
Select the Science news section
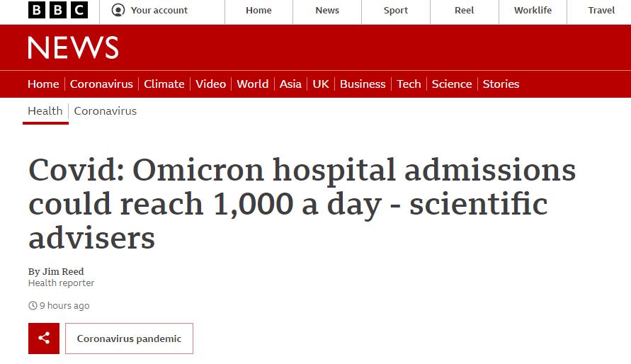click(x=452, y=84)
